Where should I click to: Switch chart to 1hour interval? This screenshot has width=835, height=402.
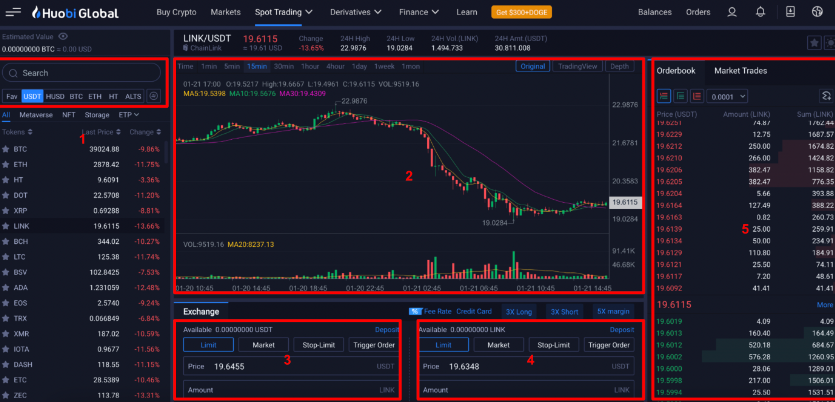coord(310,67)
